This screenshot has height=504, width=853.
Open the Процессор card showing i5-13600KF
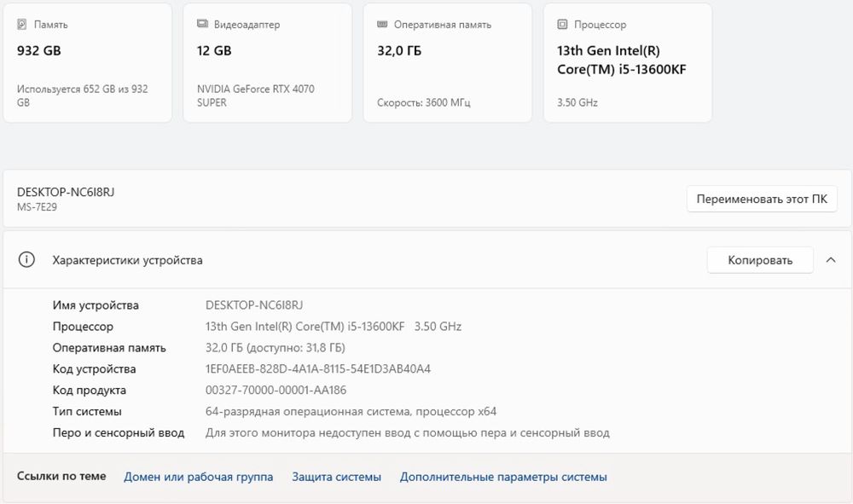click(628, 62)
